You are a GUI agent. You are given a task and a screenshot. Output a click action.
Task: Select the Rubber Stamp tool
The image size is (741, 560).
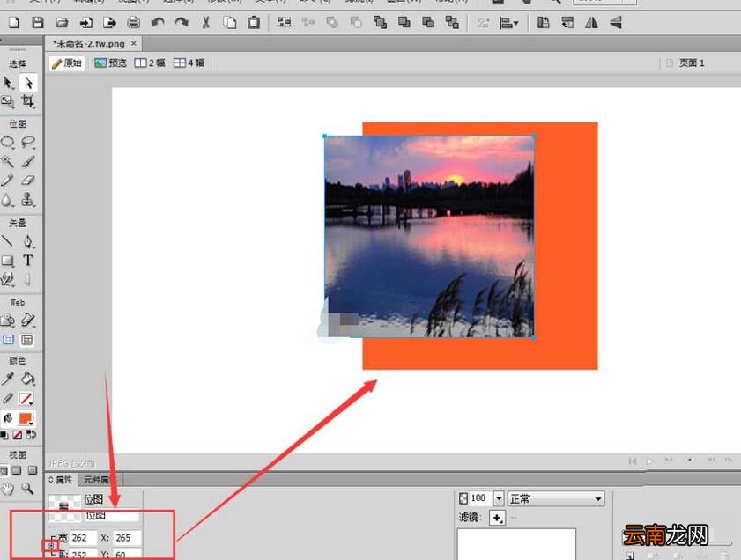(28, 200)
